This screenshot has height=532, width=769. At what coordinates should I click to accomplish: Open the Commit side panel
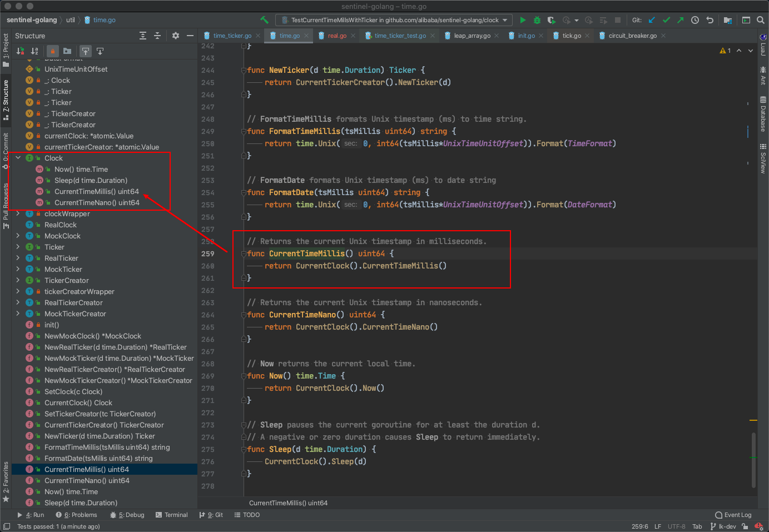pyautogui.click(x=6, y=151)
